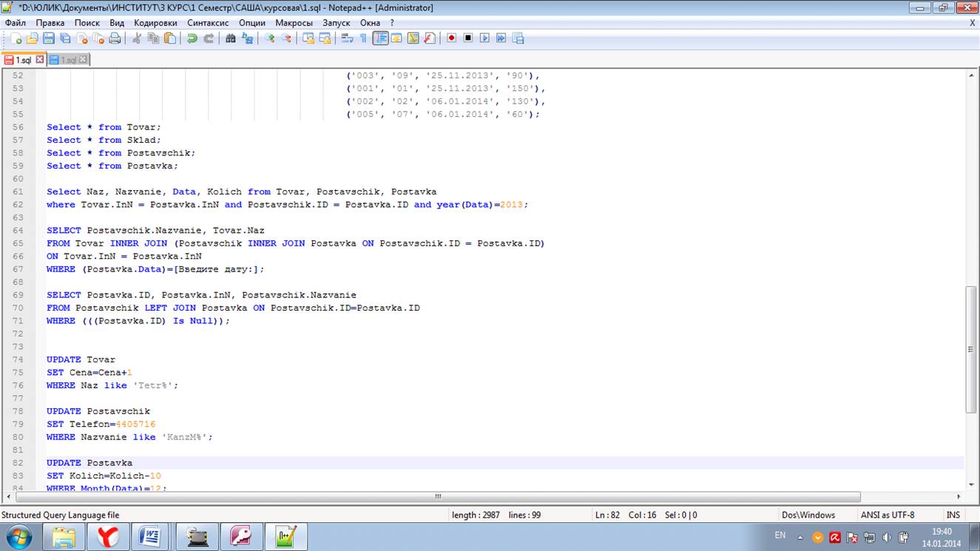
Task: Switch to the second inactive 1.sql tab
Action: click(68, 60)
